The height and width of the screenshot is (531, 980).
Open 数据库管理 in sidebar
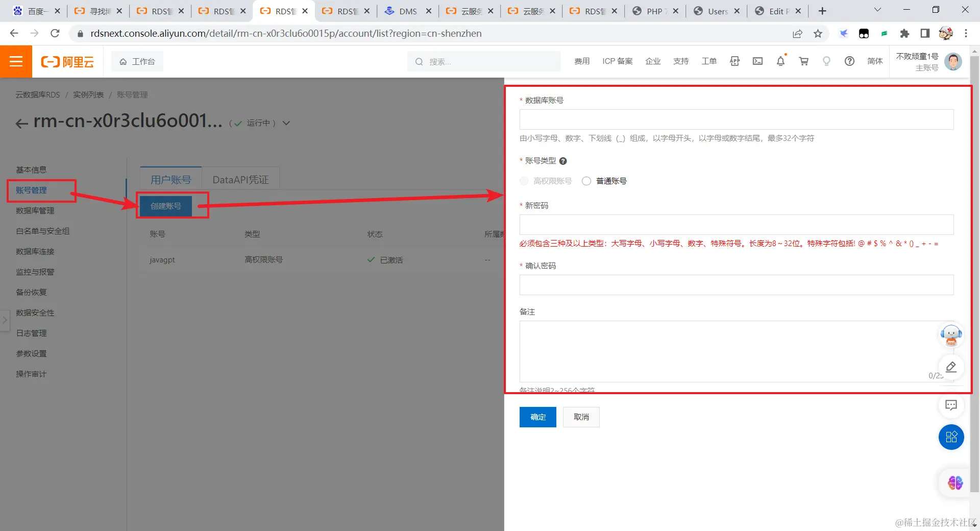(x=35, y=211)
